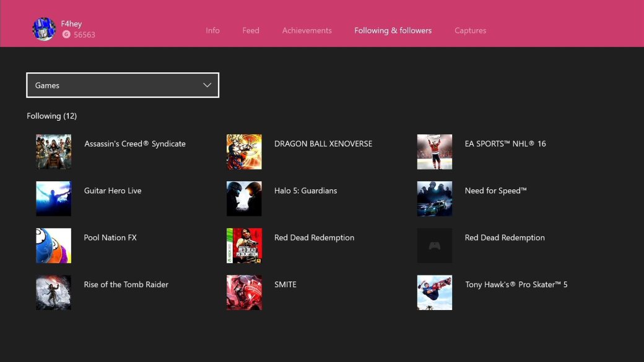Select the Halo 5: Guardians title
Image resolution: width=644 pixels, height=362 pixels.
click(305, 191)
